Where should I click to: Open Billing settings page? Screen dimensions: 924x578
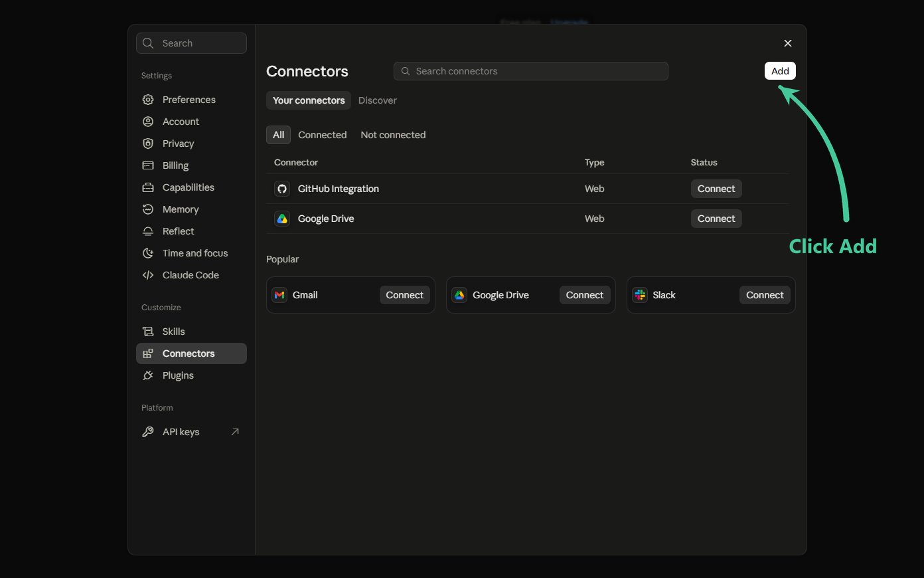tap(191, 165)
